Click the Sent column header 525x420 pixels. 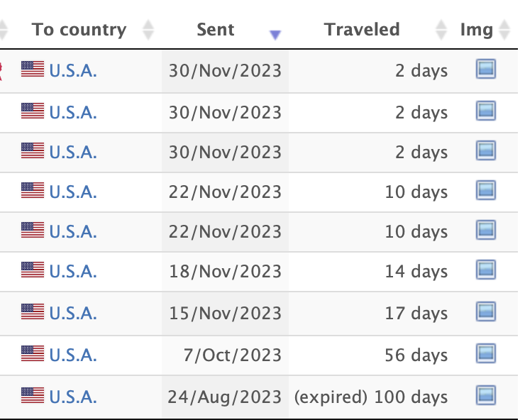click(x=216, y=30)
